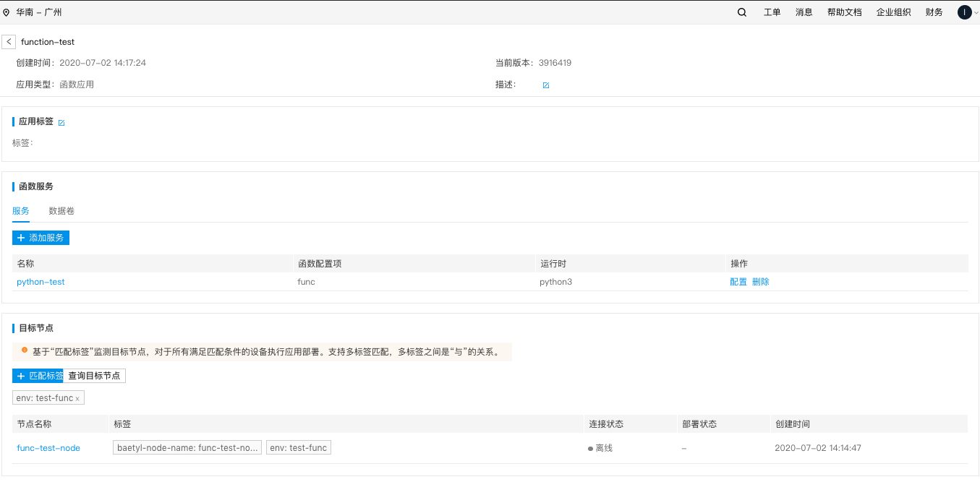Click creation time 2020-07-02 14:14:47
The height and width of the screenshot is (482, 980).
tap(818, 448)
